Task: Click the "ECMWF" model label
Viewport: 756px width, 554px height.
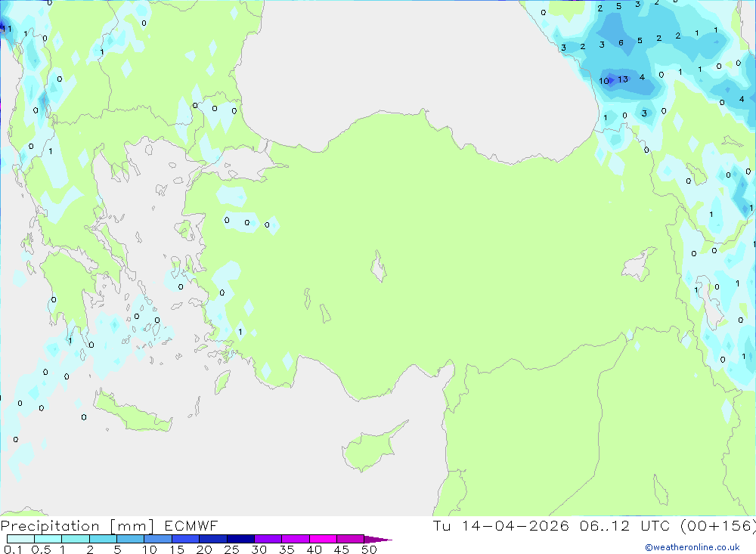Action: pyautogui.click(x=191, y=525)
